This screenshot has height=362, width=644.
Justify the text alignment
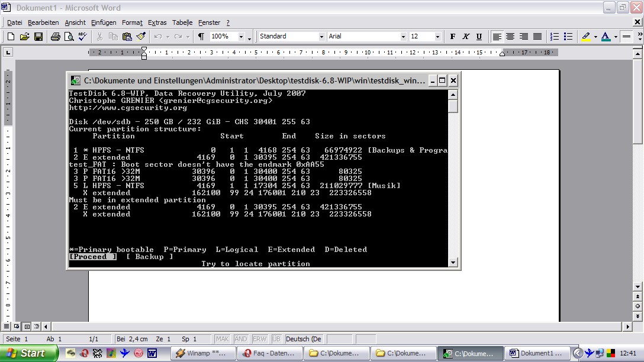[x=537, y=37]
